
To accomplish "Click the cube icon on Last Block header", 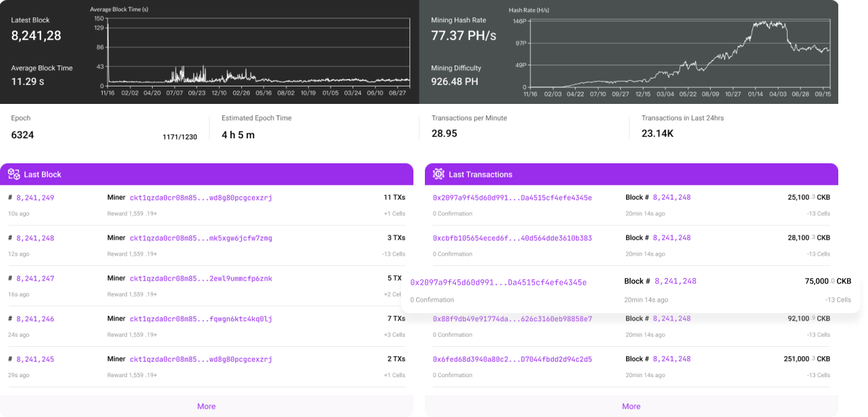I will [x=13, y=173].
